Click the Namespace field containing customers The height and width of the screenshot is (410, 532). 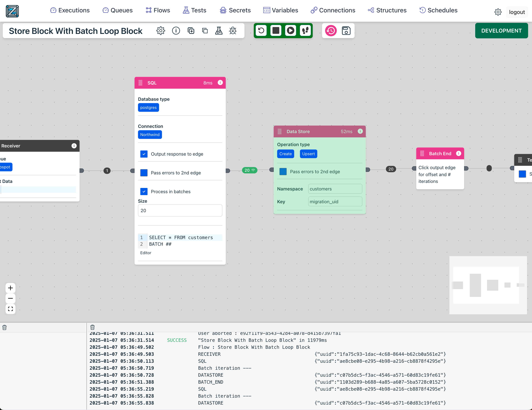(335, 189)
